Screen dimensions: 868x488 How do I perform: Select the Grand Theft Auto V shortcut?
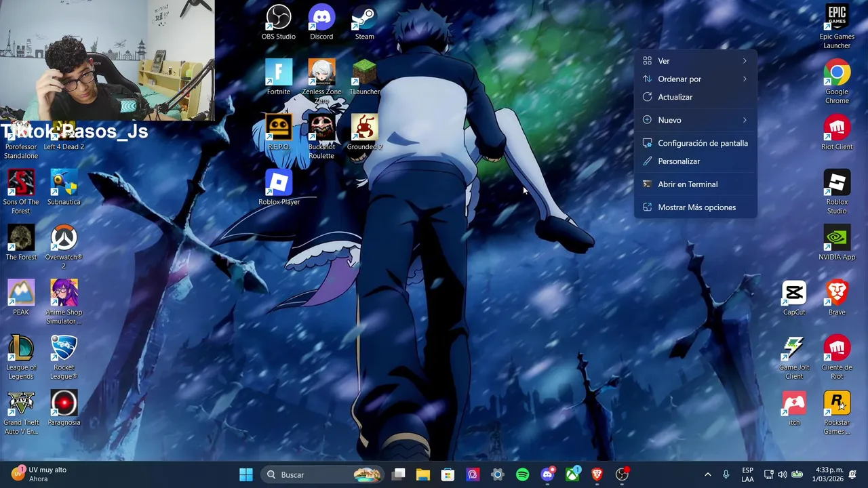(21, 413)
